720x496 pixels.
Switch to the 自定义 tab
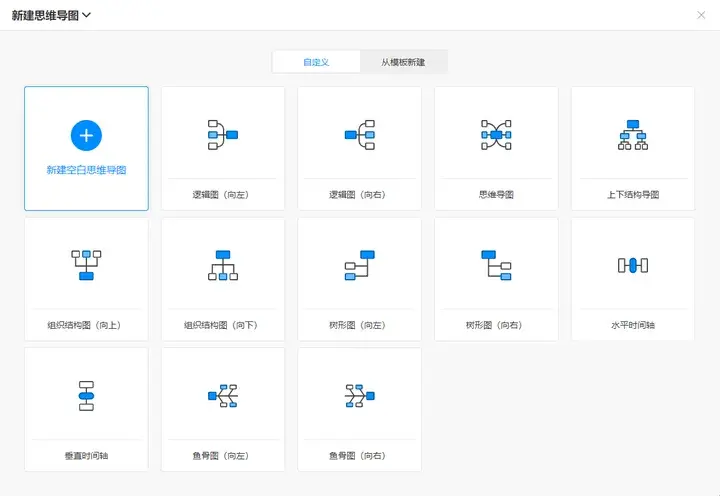click(316, 62)
